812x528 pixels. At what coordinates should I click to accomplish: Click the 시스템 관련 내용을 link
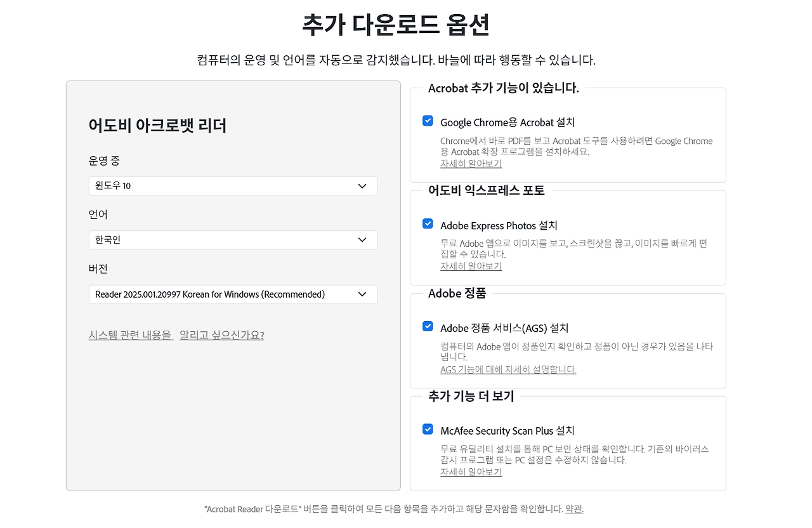coord(131,335)
